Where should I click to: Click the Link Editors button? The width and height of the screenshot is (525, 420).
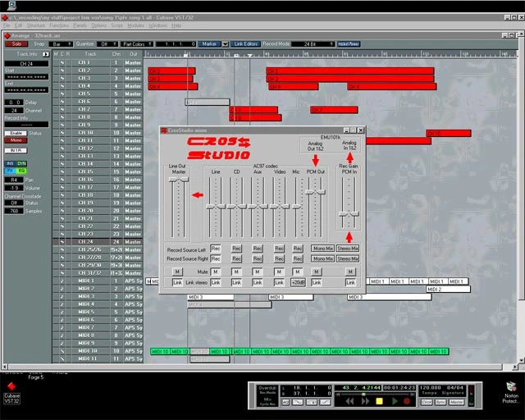[x=245, y=43]
